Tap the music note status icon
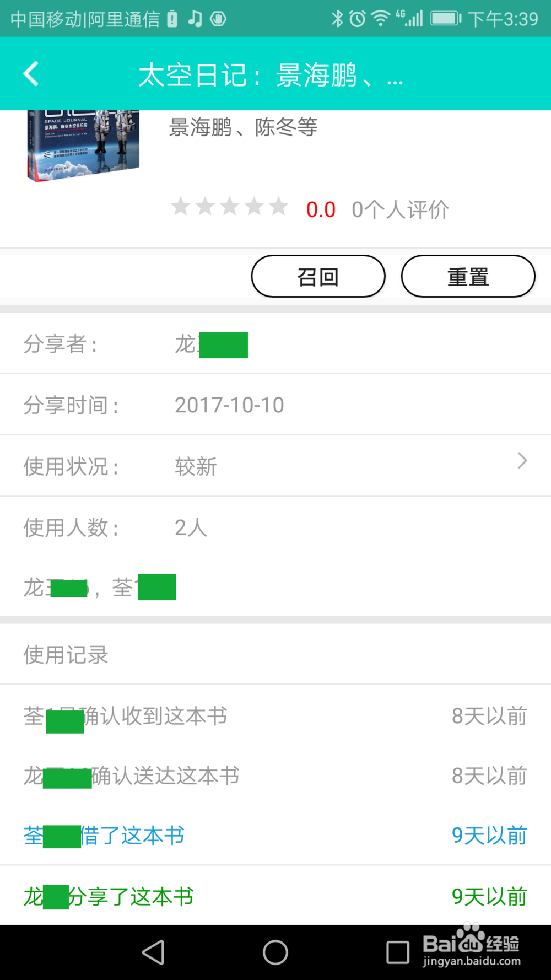This screenshot has width=551, height=980. point(195,19)
